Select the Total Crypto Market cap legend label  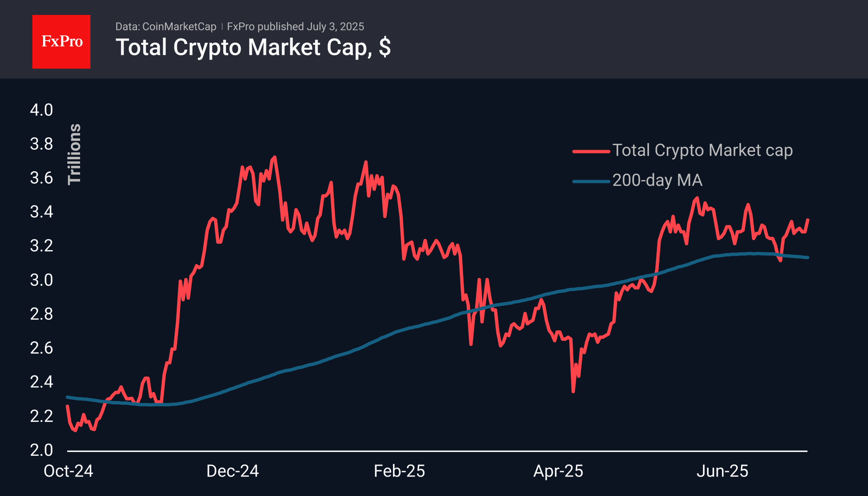coord(702,150)
